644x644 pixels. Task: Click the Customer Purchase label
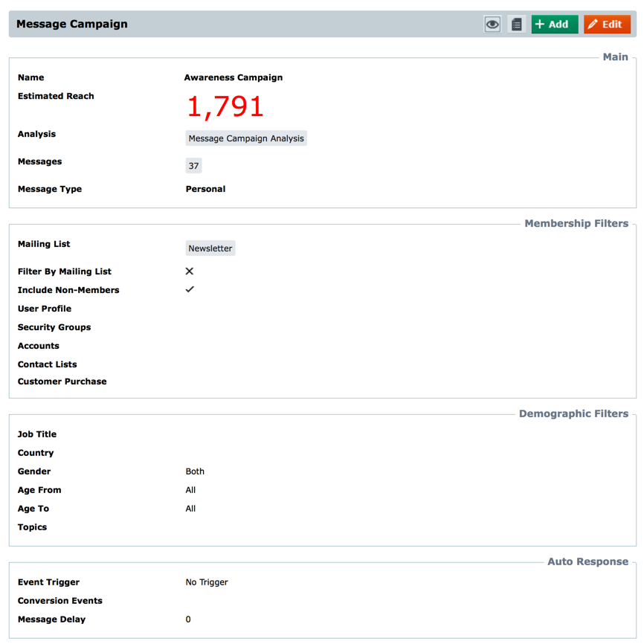coord(62,381)
